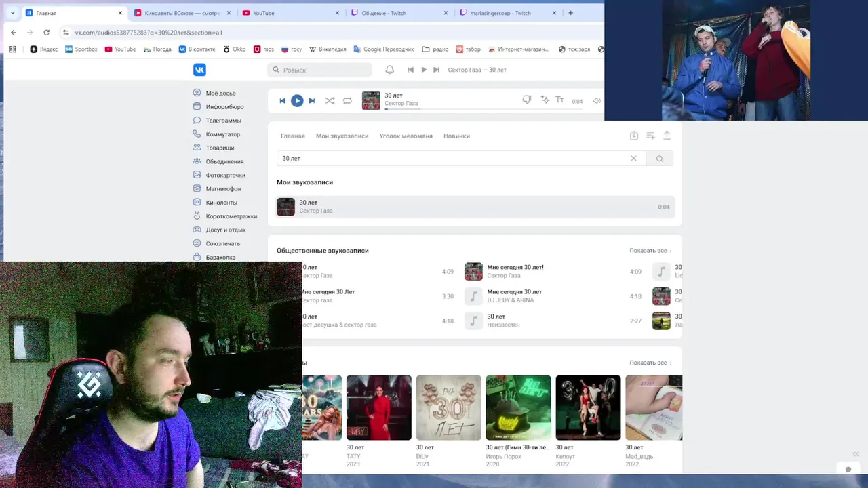Go back in browser history
Image resolution: width=868 pixels, height=488 pixels.
(14, 33)
